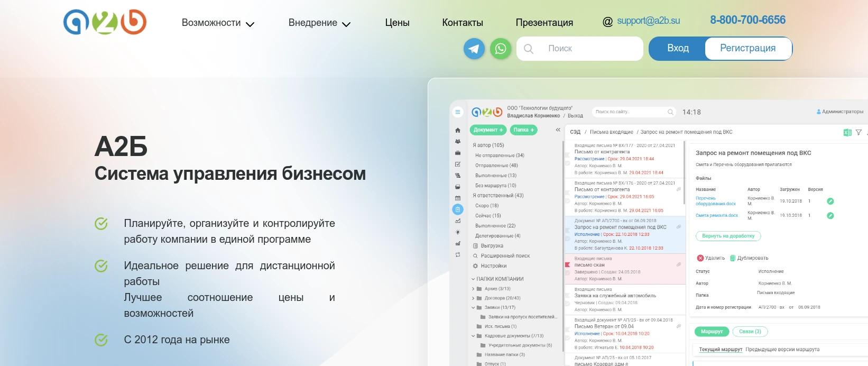Click the Удалить action
Viewport: 868px width, 366px height.
pos(711,258)
